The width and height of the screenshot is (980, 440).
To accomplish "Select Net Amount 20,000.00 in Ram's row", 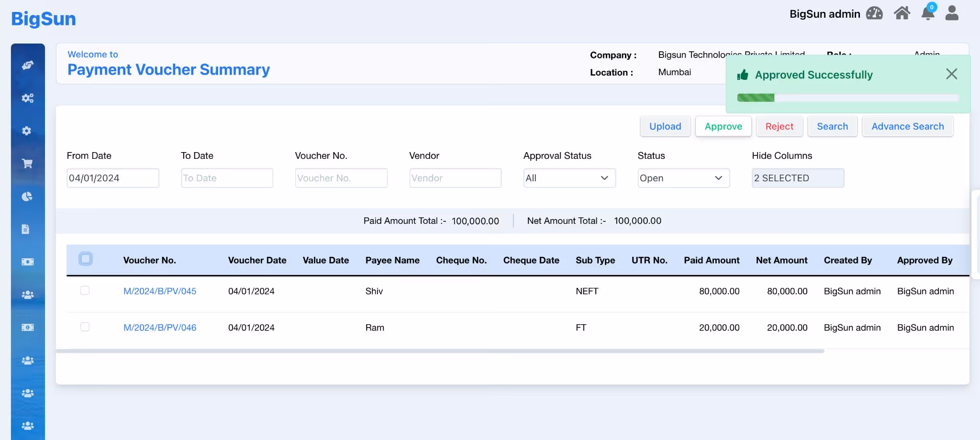I will click(787, 328).
